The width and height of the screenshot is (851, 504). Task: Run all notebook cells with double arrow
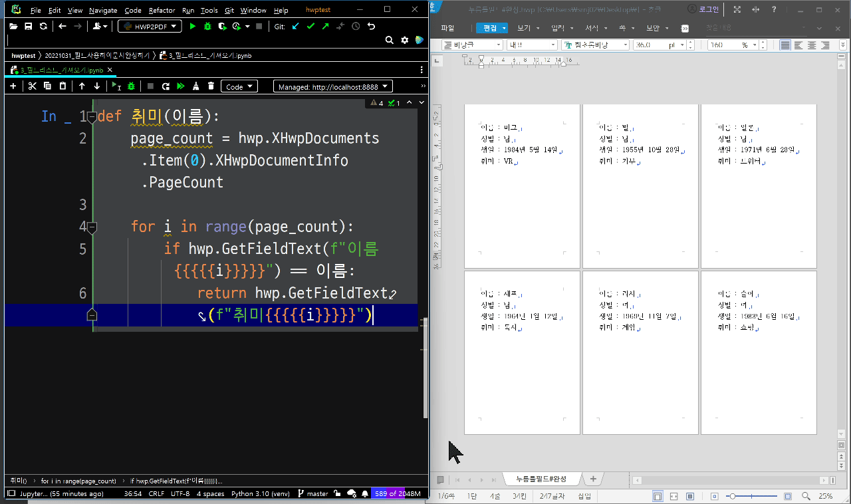pyautogui.click(x=180, y=86)
